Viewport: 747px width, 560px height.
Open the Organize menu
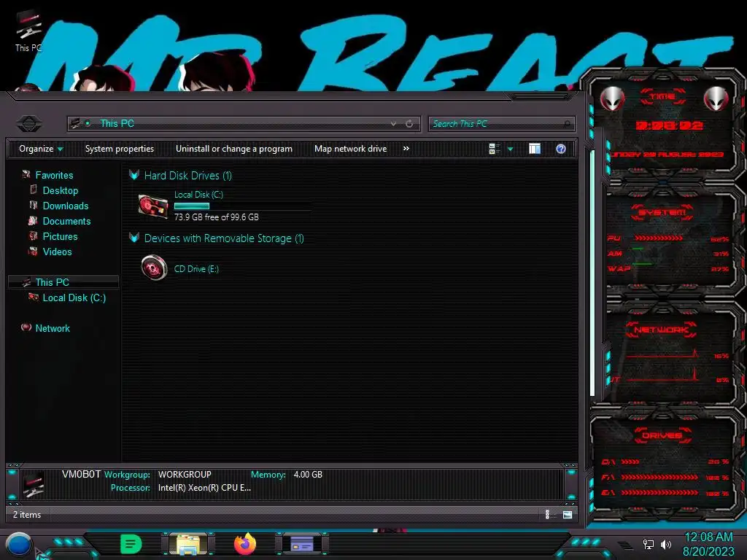click(41, 149)
